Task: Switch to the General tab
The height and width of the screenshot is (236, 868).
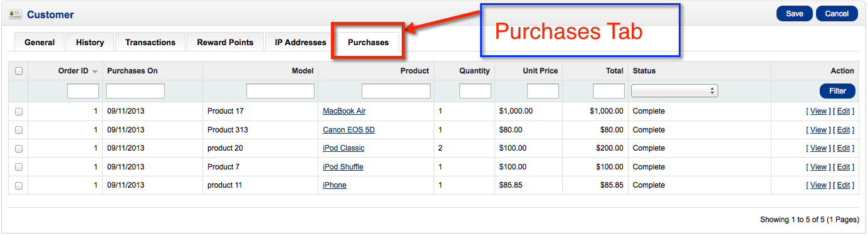Action: tap(39, 42)
